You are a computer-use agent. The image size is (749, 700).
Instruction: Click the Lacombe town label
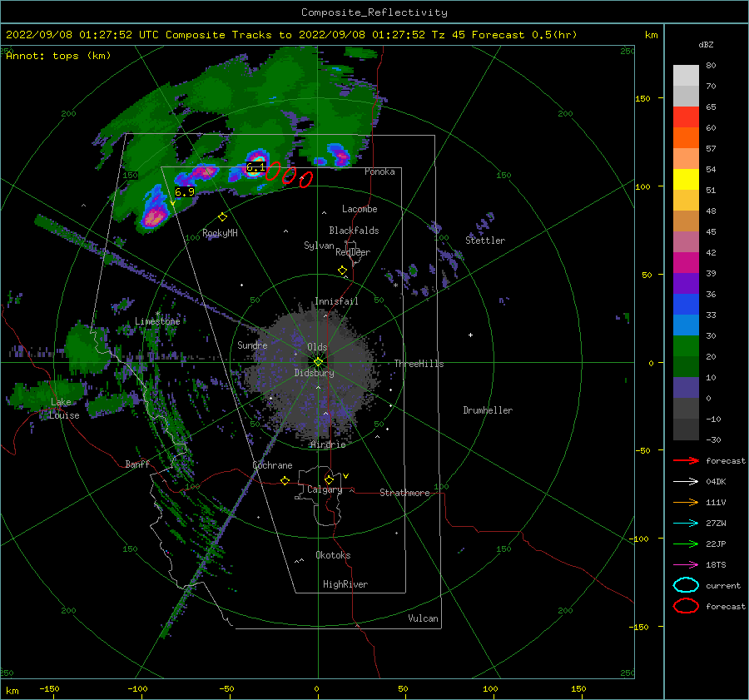pos(360,209)
